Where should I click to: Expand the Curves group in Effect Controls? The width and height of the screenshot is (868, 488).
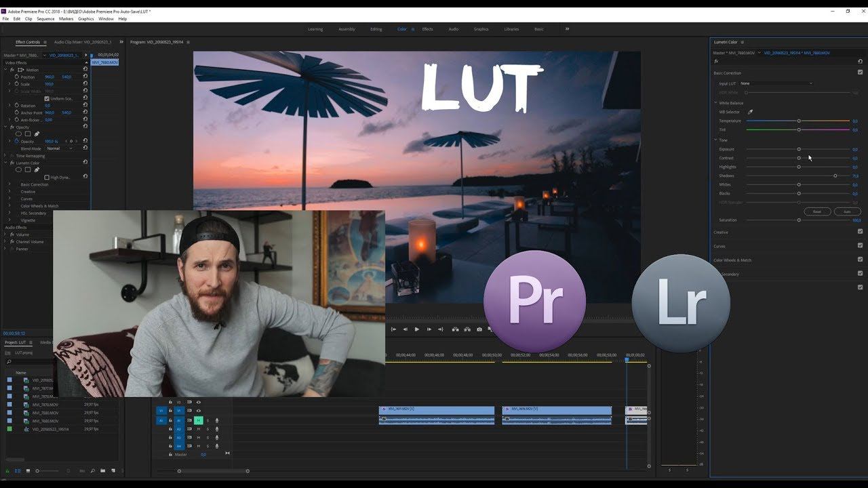pos(9,199)
